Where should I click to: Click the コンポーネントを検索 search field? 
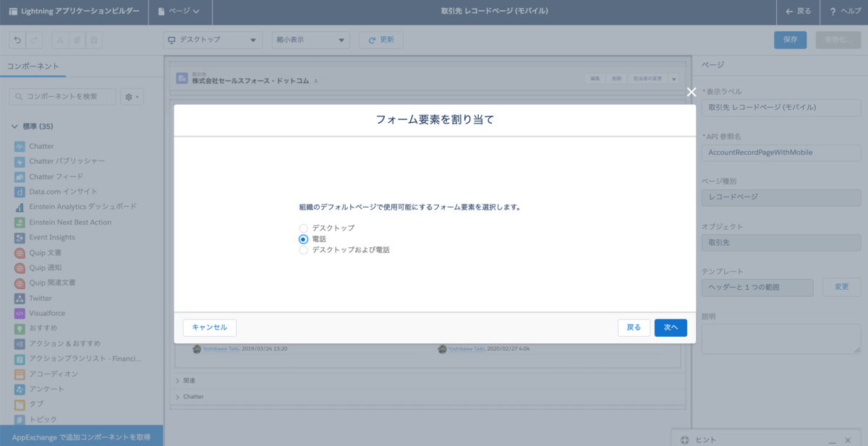point(62,96)
